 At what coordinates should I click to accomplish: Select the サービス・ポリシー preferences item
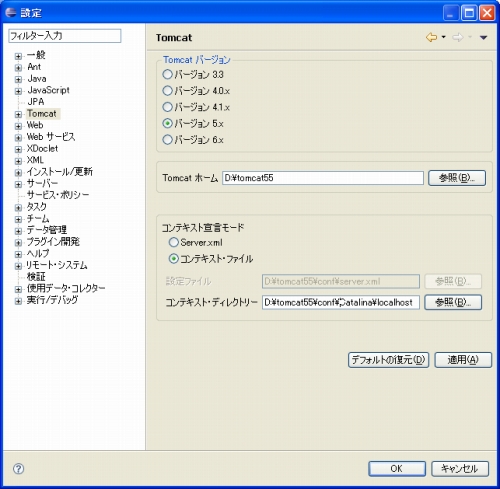tap(58, 195)
